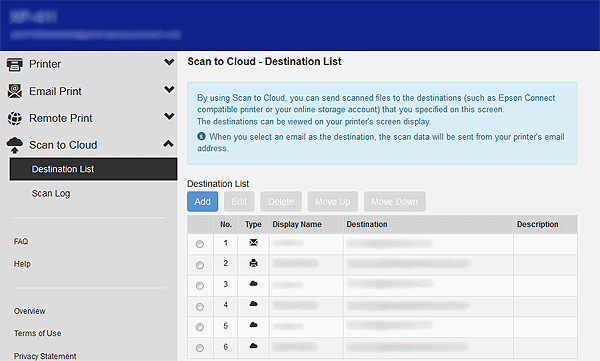Viewport: 600px width, 361px height.
Task: Click the cloud type icon in row 5
Action: [253, 325]
